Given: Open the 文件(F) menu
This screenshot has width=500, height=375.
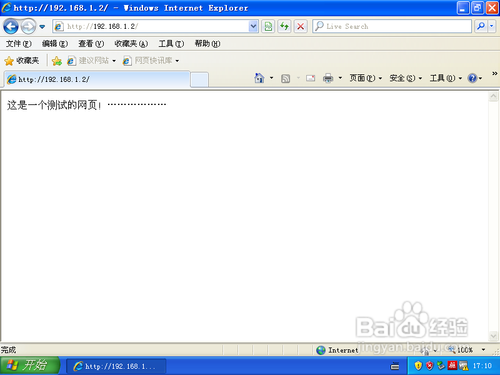Looking at the screenshot, I should (x=19, y=44).
